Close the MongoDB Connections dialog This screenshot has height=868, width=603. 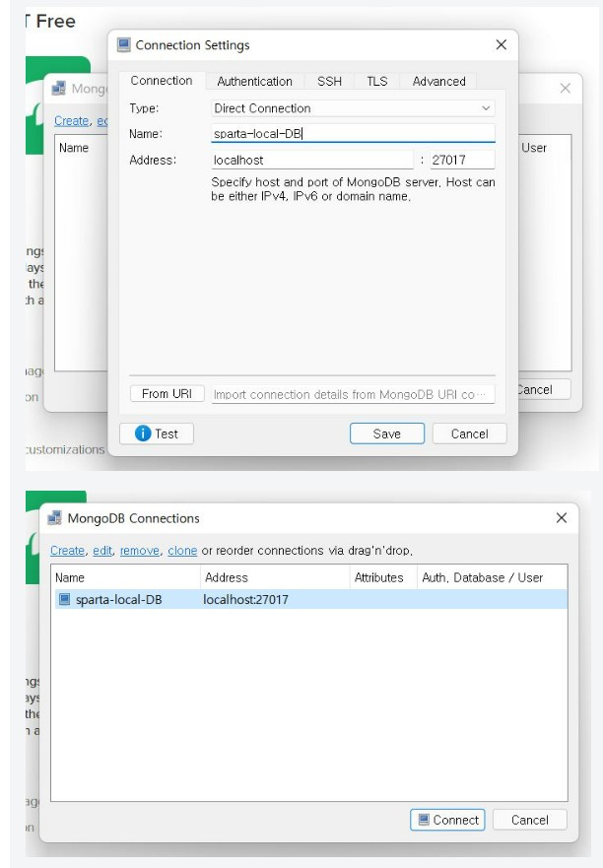coord(562,518)
